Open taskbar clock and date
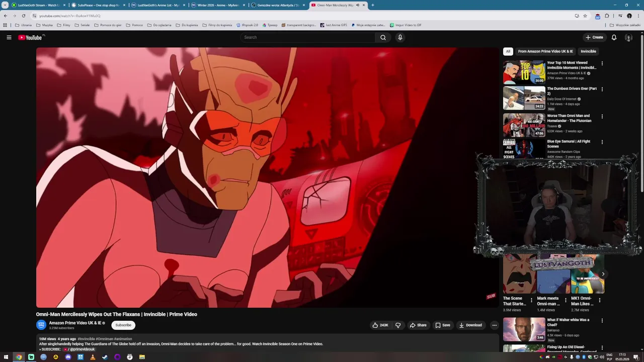Viewport: 644px width, 362px height. coord(622,357)
